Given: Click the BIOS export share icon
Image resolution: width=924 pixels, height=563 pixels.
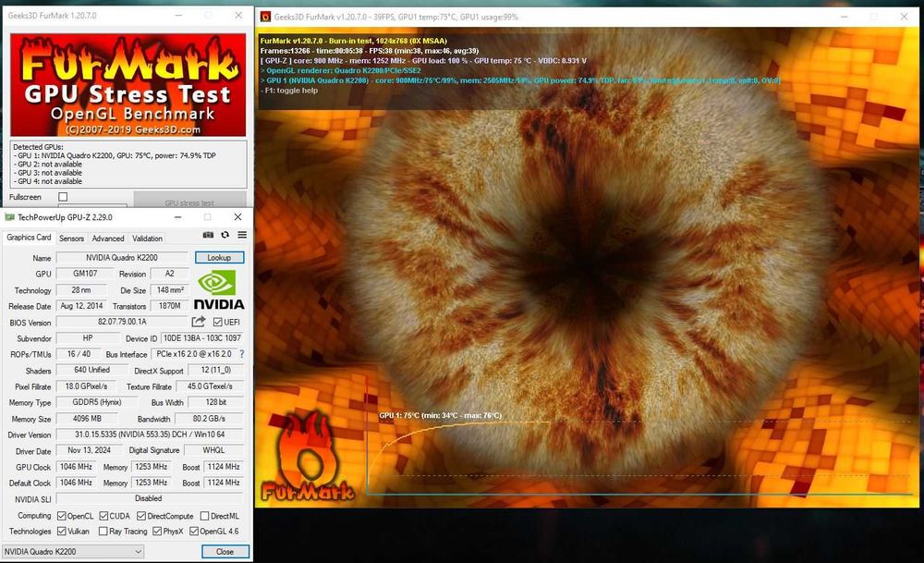Looking at the screenshot, I should (x=199, y=322).
